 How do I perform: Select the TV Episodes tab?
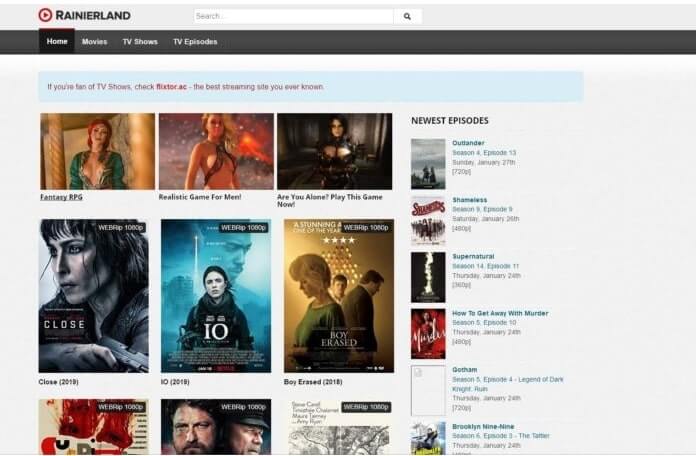click(x=195, y=42)
